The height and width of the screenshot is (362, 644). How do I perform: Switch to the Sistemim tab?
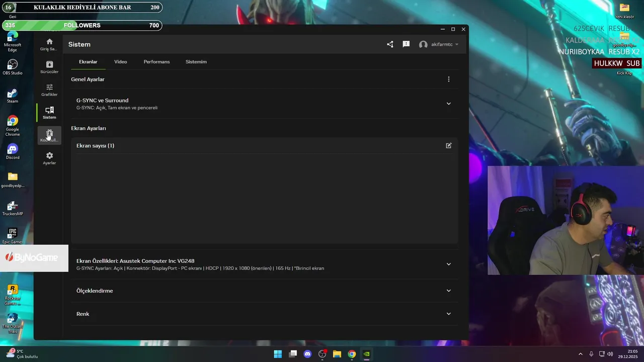point(196,62)
